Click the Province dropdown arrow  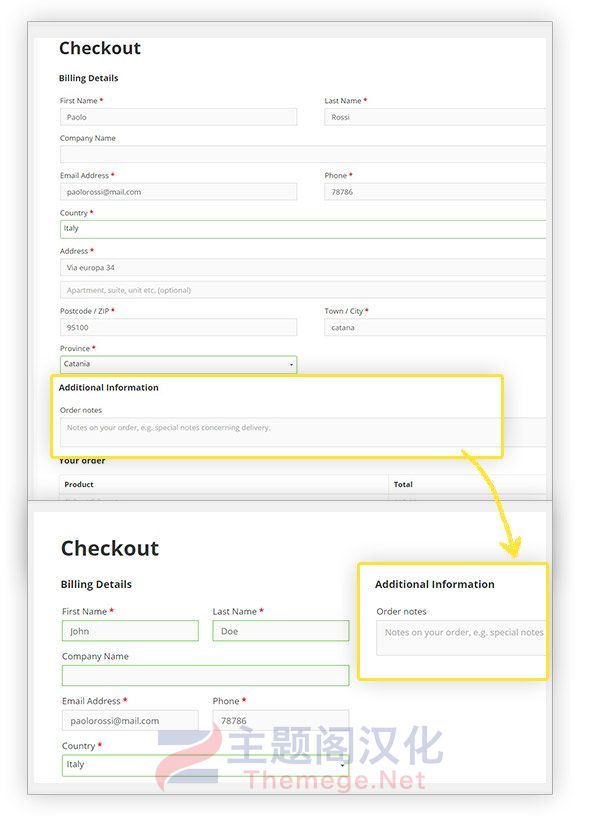pyautogui.click(x=291, y=365)
